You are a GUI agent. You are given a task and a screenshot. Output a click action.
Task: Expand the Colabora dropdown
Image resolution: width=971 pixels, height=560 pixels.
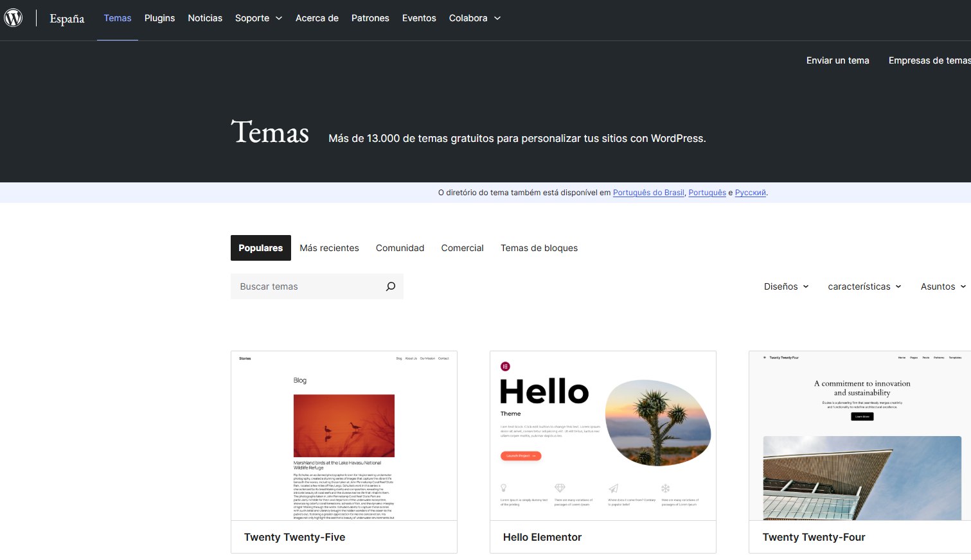474,18
